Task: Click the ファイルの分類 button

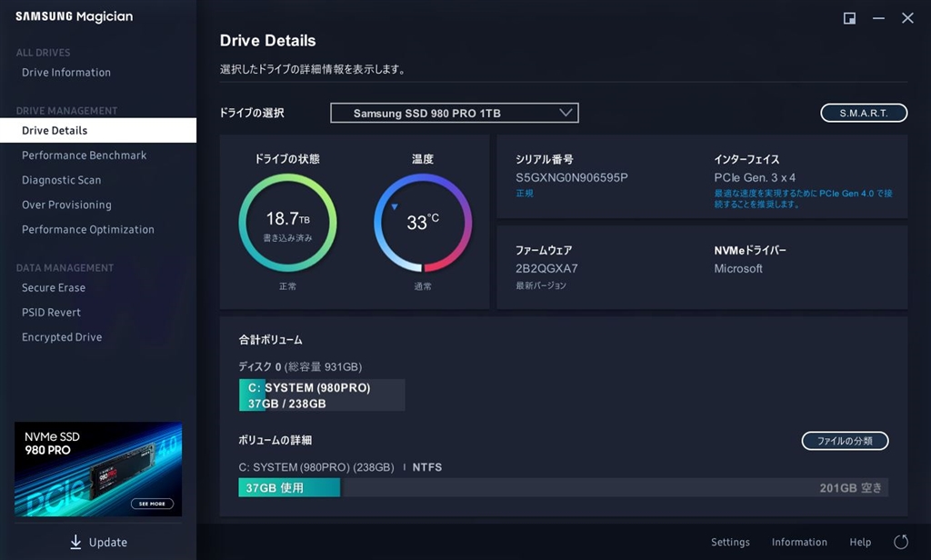Action: point(845,441)
